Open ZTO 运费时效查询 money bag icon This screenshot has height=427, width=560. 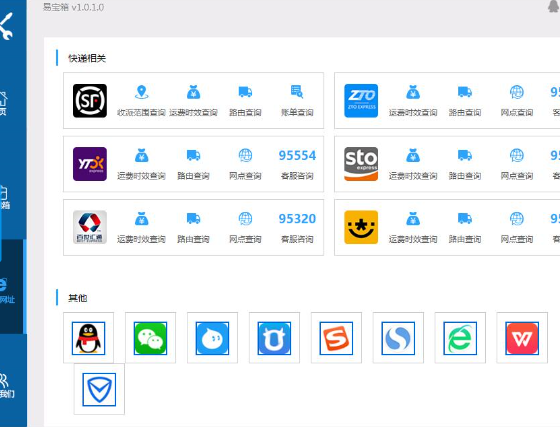[413, 92]
